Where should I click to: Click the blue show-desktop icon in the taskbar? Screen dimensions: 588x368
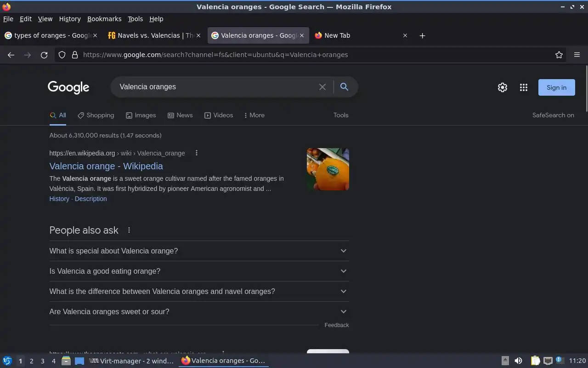79,361
